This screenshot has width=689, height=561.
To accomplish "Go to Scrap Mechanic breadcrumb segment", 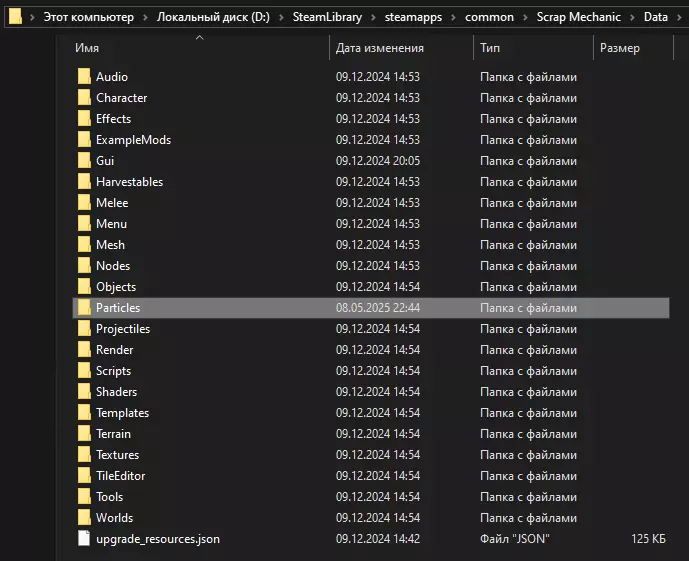I will [579, 17].
